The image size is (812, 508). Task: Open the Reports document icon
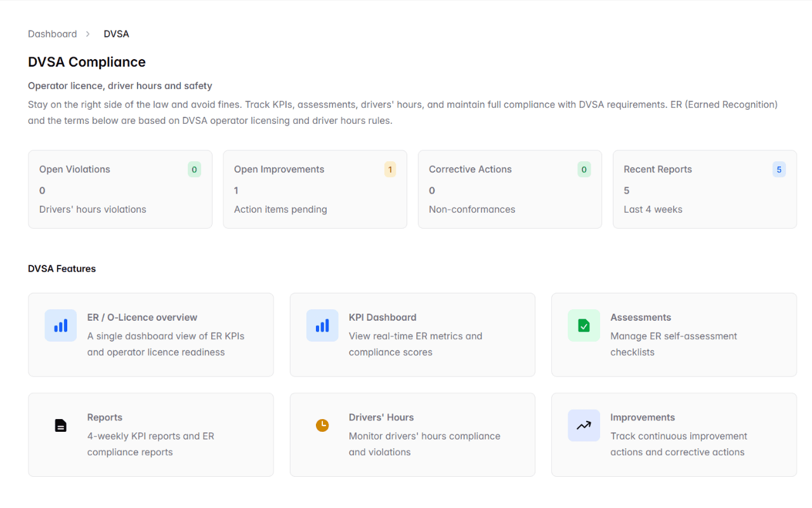point(60,425)
